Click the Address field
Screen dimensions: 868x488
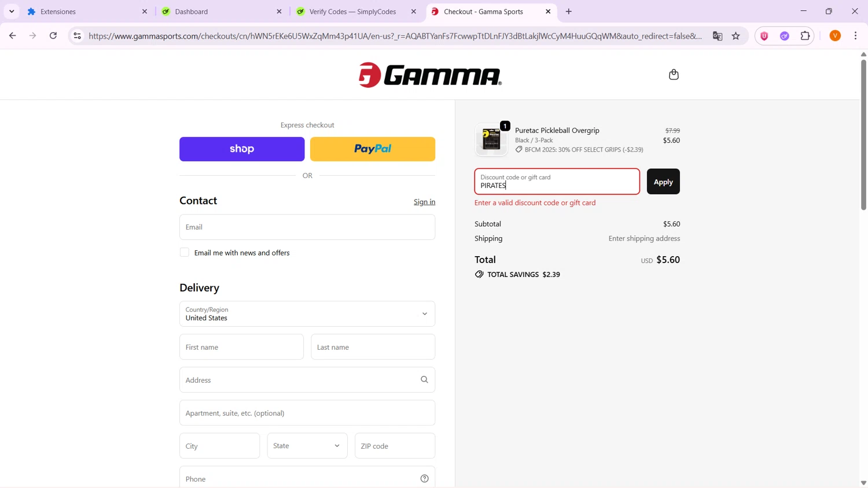307,380
